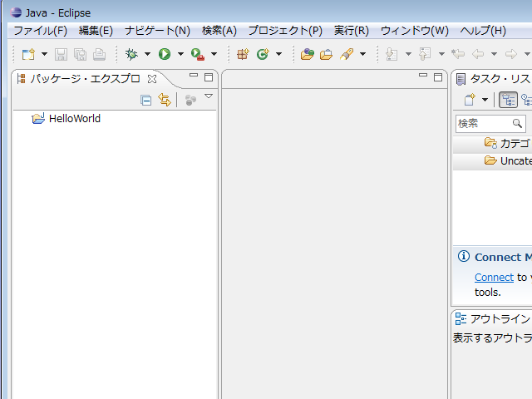Maximize the Package Explorer view
The height and width of the screenshot is (399, 532).
[x=209, y=77]
